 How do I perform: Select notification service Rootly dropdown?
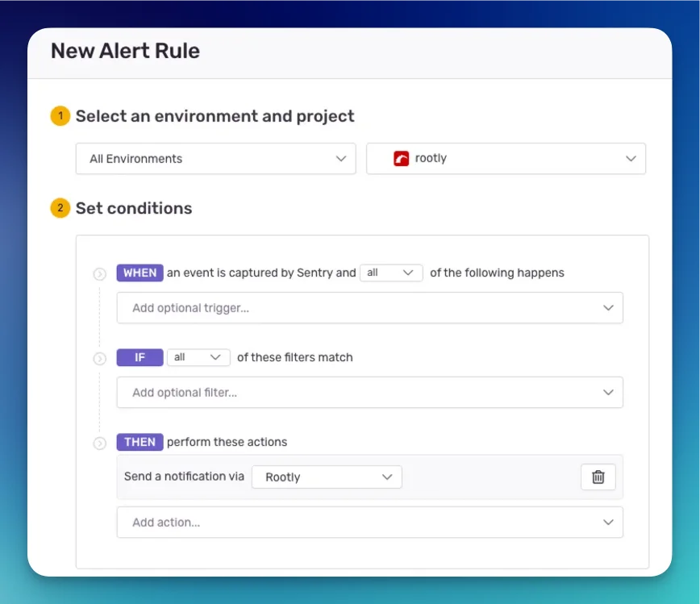pos(327,477)
